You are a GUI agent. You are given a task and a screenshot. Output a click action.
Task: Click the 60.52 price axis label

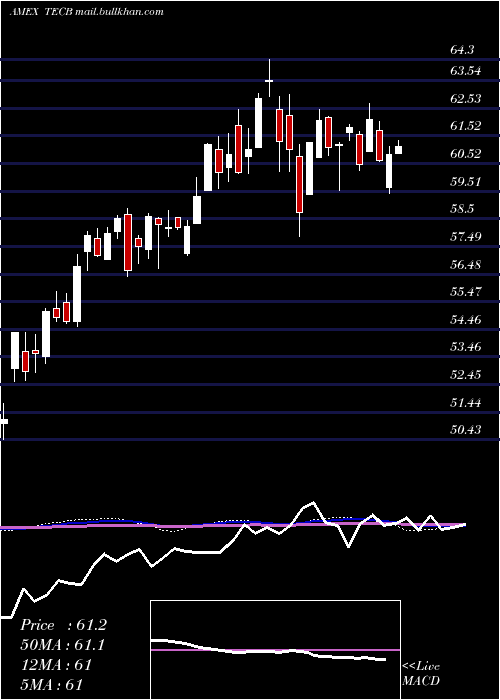coord(466,154)
